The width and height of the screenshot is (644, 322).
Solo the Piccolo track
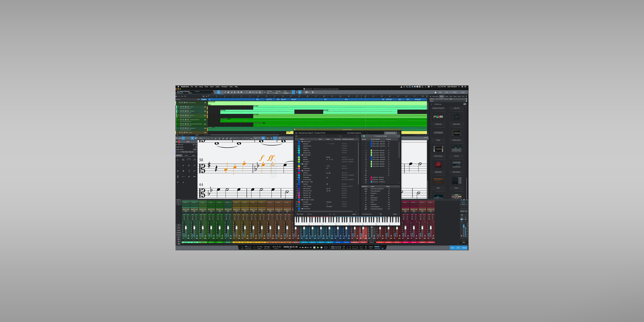183,111
